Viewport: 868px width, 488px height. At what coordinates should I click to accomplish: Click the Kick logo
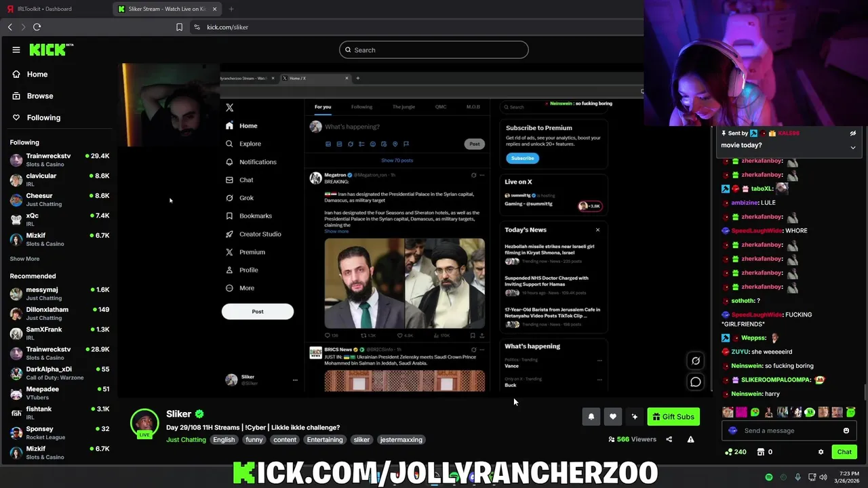tap(51, 49)
